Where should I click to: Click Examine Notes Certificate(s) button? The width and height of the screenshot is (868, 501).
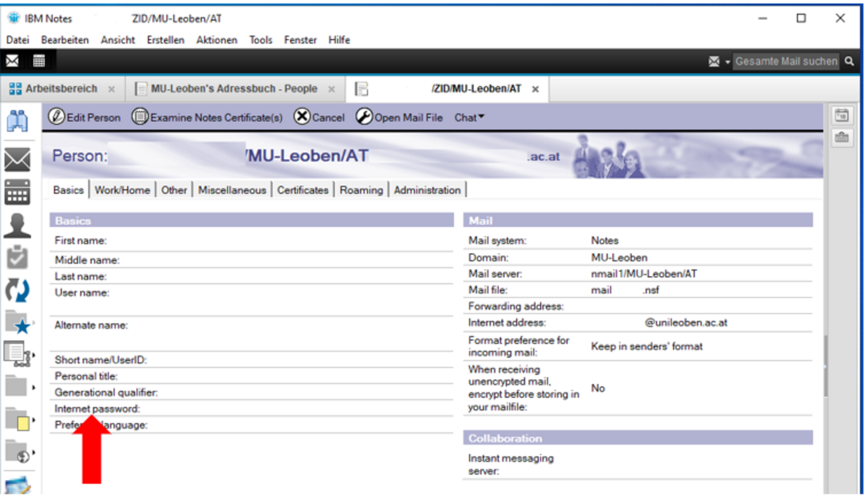[x=208, y=118]
